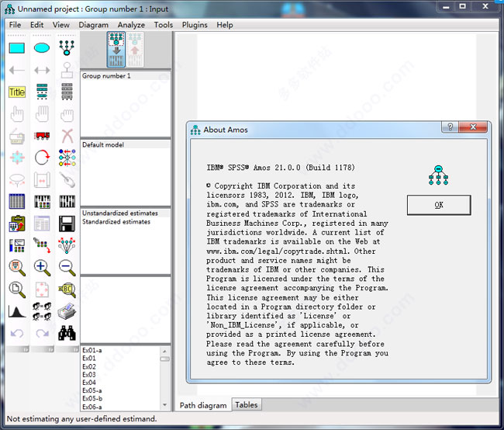The image size is (504, 430).
Task: Choose the Change shape of objects tool
Action: pyautogui.click(x=17, y=158)
